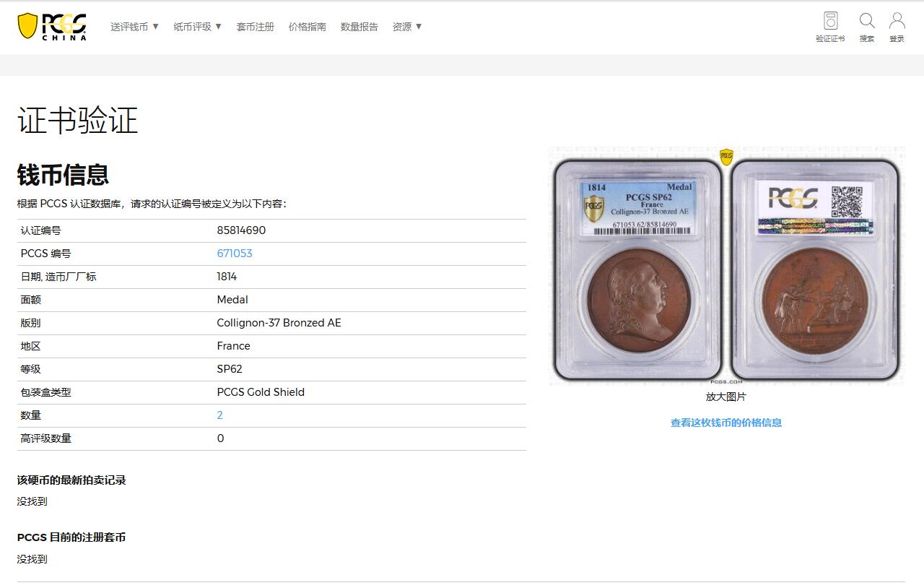The width and height of the screenshot is (924, 588).
Task: Click the medal reverse slab image
Action: point(816,270)
